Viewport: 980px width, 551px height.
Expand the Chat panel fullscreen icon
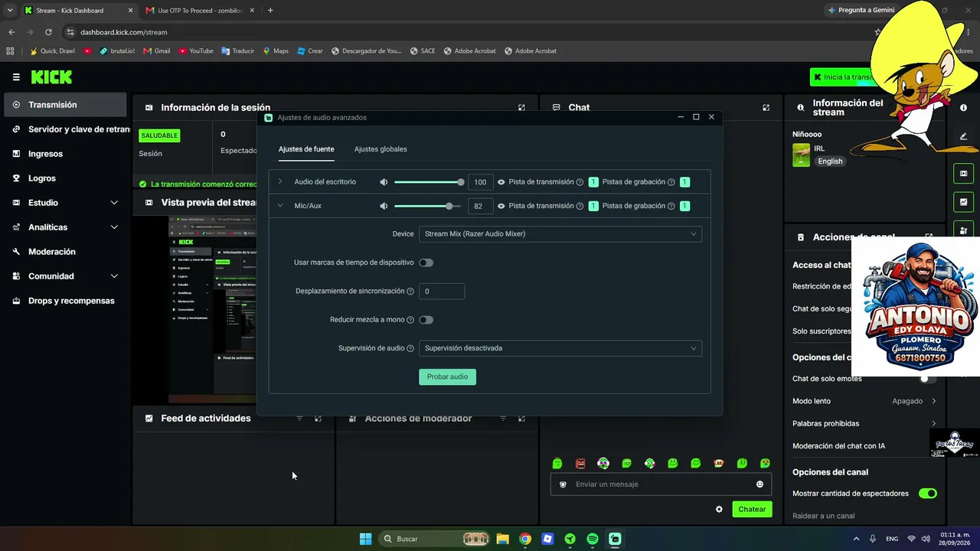766,108
